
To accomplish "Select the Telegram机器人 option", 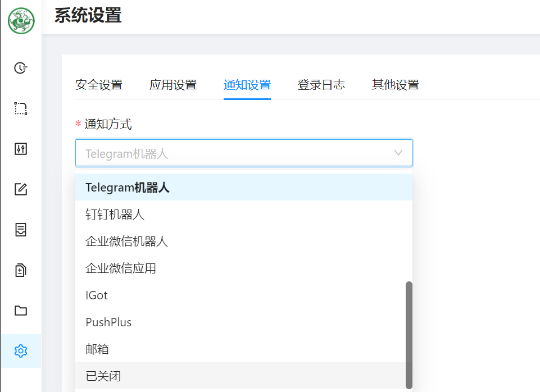I will tap(128, 188).
